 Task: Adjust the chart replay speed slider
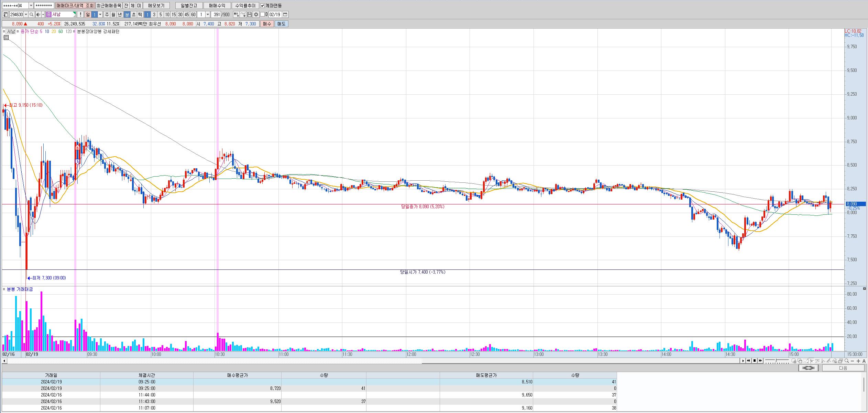(777, 361)
